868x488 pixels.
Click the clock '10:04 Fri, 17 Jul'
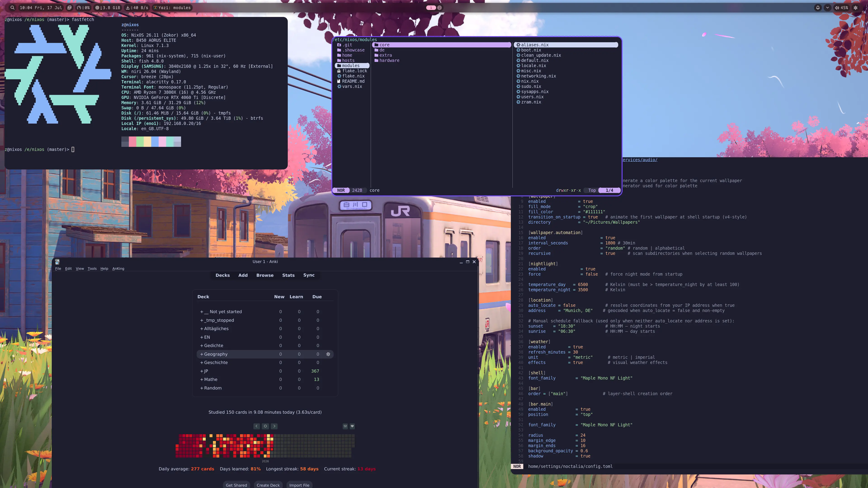(41, 8)
